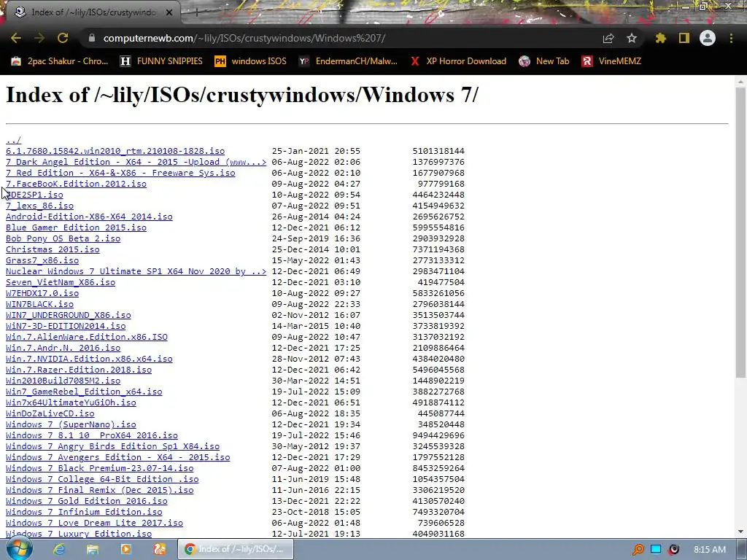Image resolution: width=747 pixels, height=560 pixels.
Task: Open the extensions puzzle icon
Action: pos(660,38)
